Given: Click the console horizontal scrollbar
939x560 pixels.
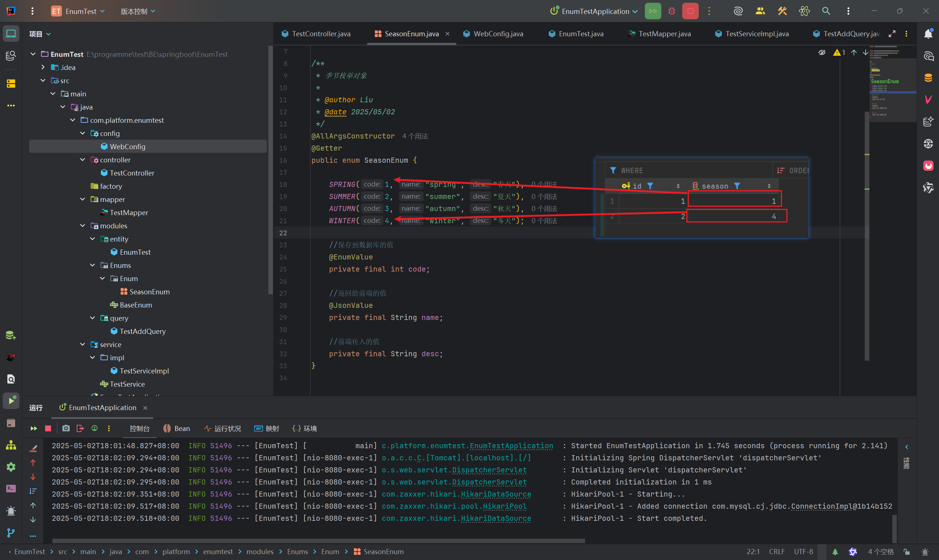Looking at the screenshot, I should (318, 541).
